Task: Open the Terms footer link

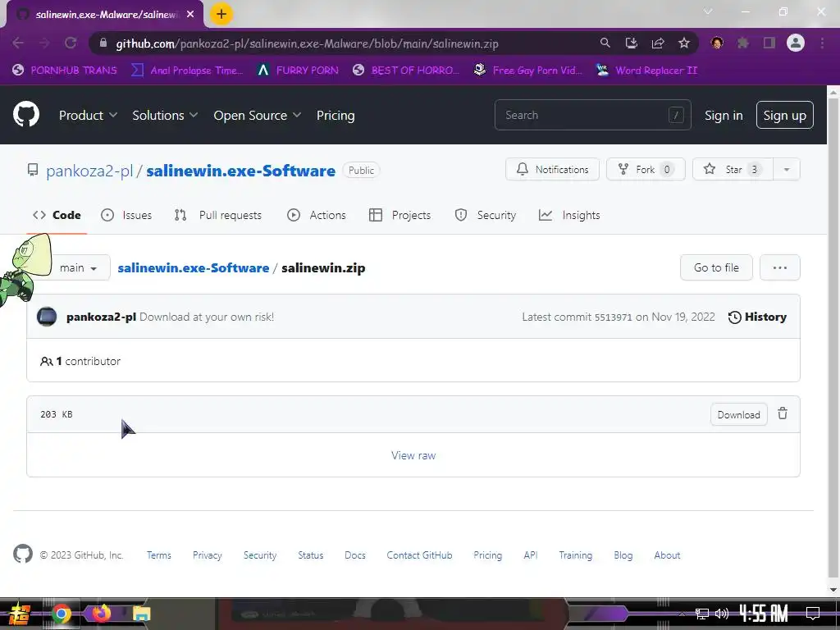Action: [159, 555]
